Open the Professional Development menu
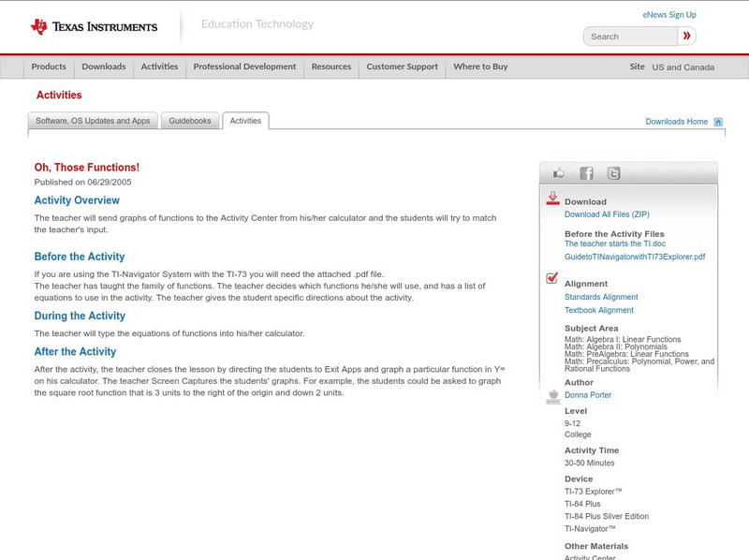 244,66
